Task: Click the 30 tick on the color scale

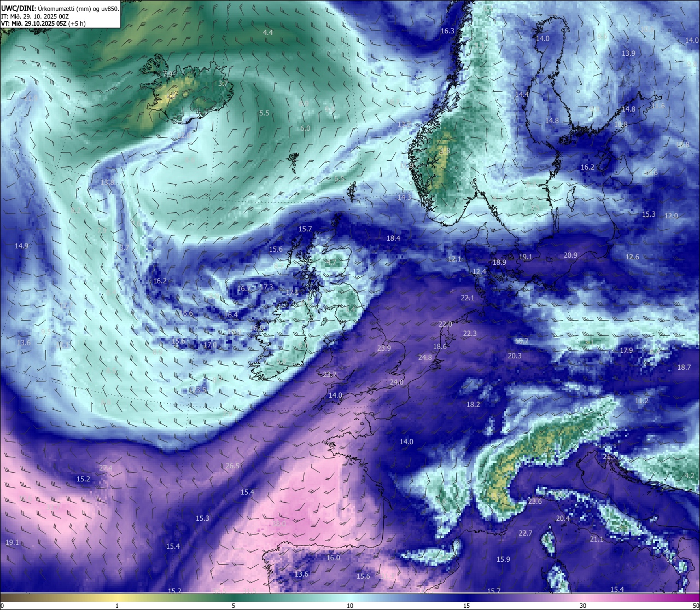Action: tap(583, 606)
